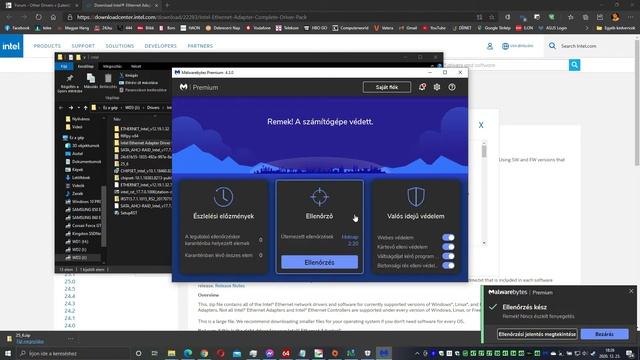Click Malwarebytes icon on the taskbar

384,353
